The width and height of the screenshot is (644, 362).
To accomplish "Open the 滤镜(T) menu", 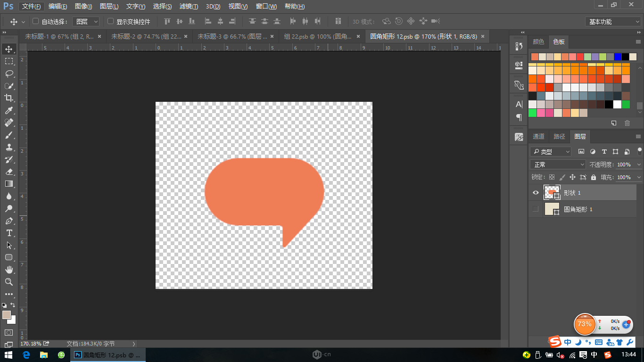I will (x=189, y=7).
